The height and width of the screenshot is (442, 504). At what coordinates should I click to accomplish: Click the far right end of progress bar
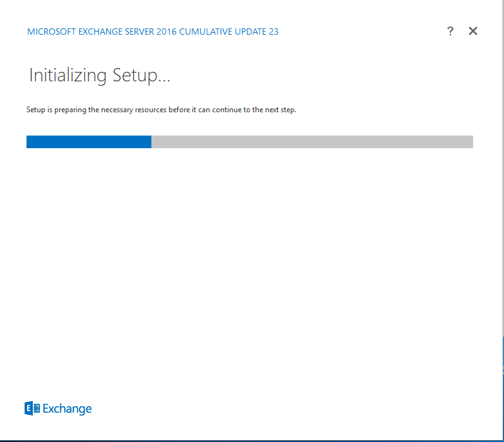(x=470, y=142)
